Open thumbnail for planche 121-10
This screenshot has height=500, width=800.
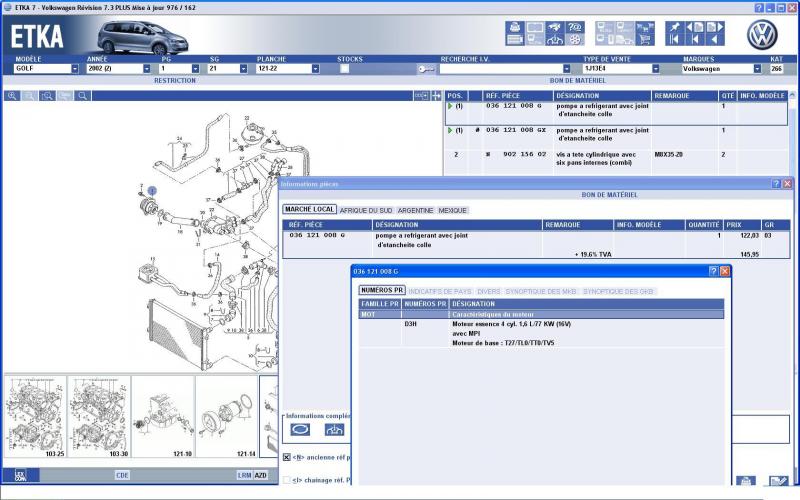pos(163,417)
